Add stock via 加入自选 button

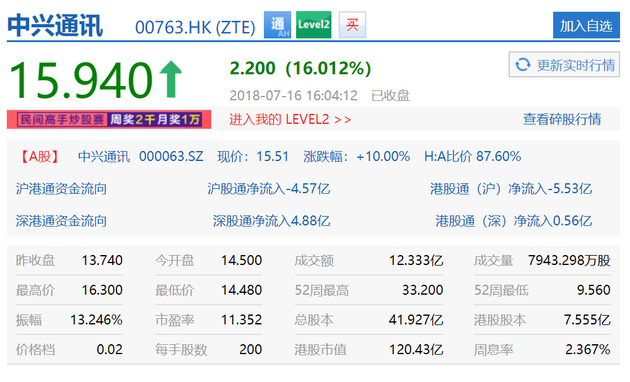coord(586,25)
